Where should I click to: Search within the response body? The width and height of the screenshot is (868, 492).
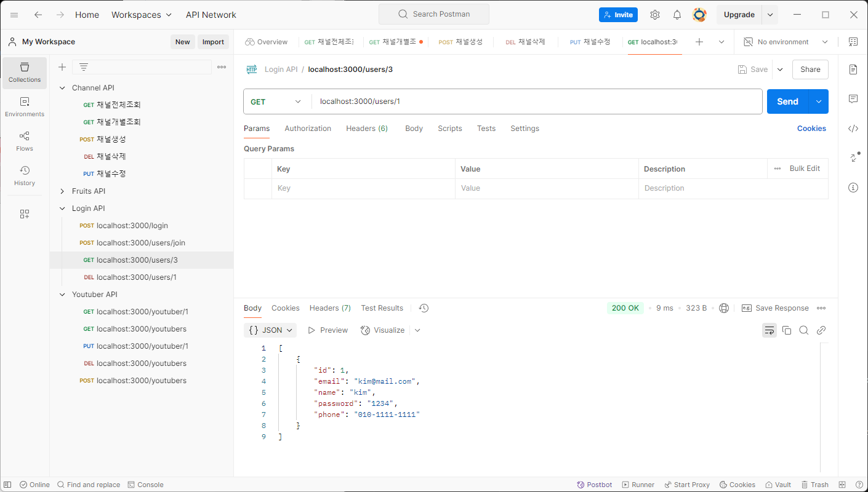click(x=804, y=330)
